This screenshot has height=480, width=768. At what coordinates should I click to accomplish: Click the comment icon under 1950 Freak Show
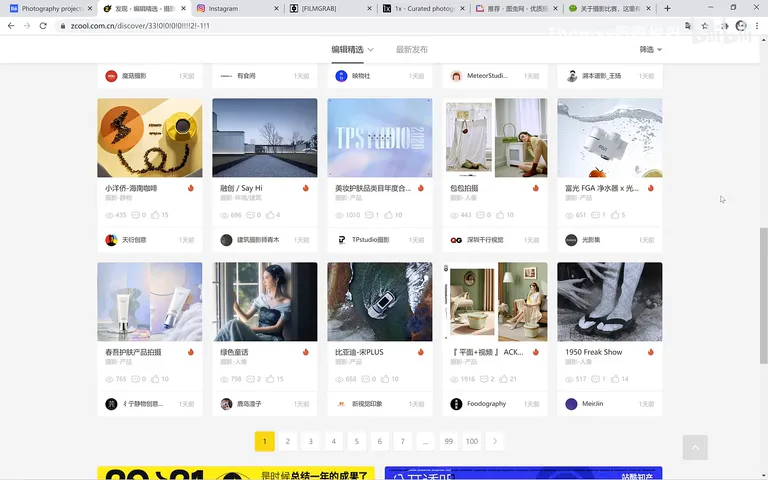(x=596, y=379)
